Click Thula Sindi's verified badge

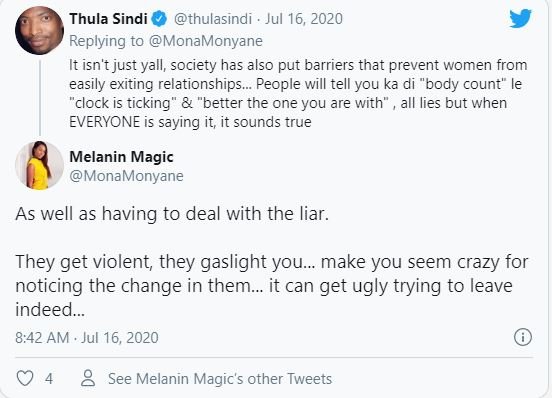click(159, 19)
